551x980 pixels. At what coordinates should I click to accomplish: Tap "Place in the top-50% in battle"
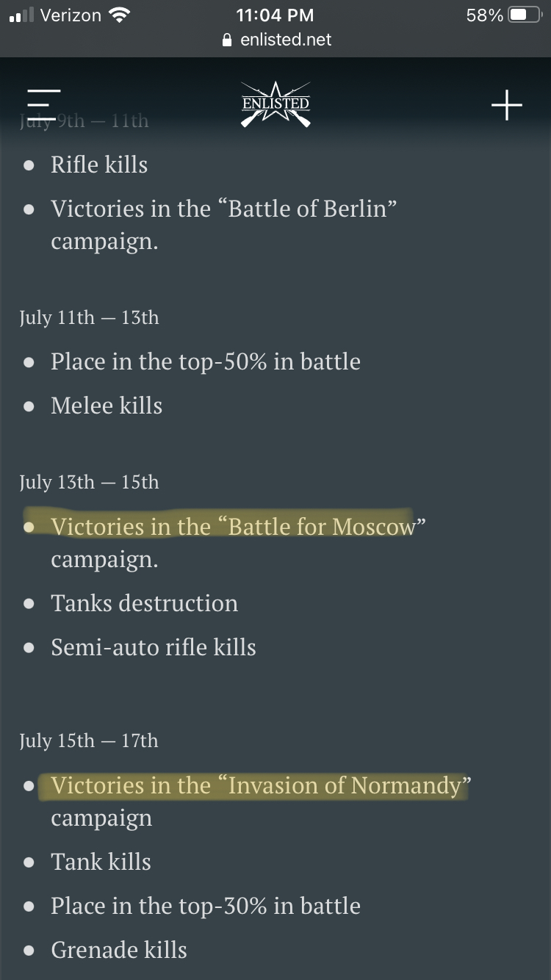pos(206,361)
